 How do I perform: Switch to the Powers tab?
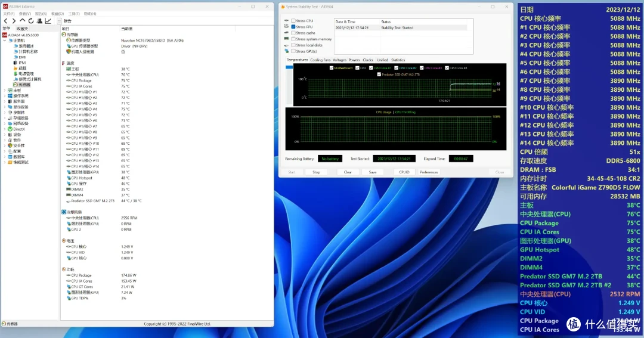point(354,60)
